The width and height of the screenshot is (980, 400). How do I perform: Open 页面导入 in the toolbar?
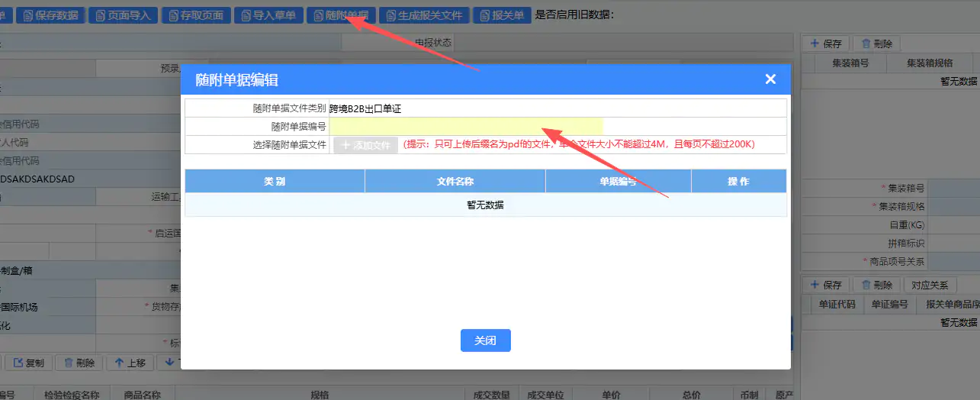pos(123,15)
